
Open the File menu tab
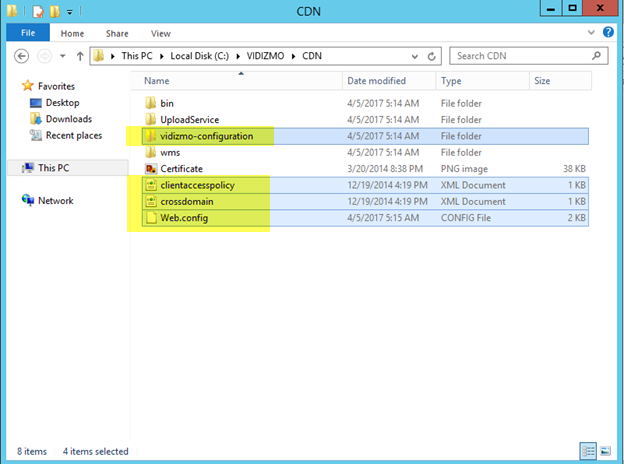coord(25,33)
